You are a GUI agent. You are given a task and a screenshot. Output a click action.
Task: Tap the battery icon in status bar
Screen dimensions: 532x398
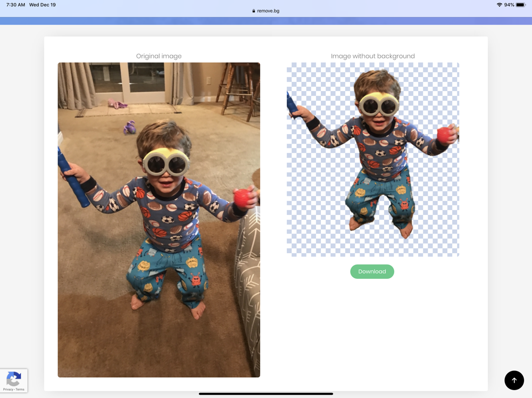[x=520, y=5]
